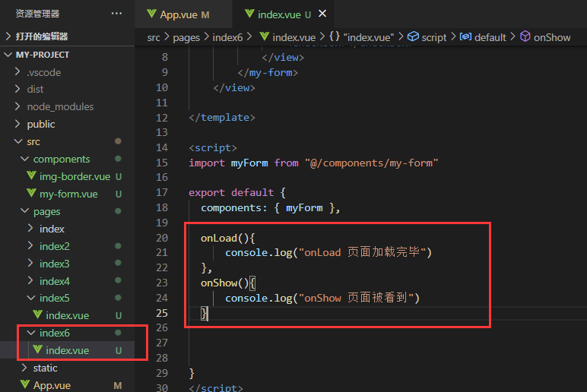Image resolution: width=587 pixels, height=392 pixels.
Task: Click the default breadcrumb segment
Action: pos(490,37)
